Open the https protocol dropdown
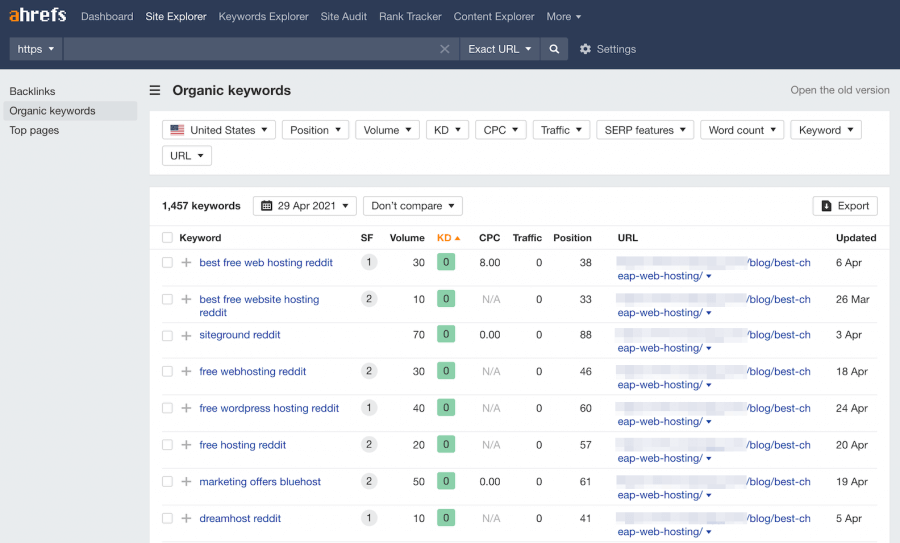 36,49
